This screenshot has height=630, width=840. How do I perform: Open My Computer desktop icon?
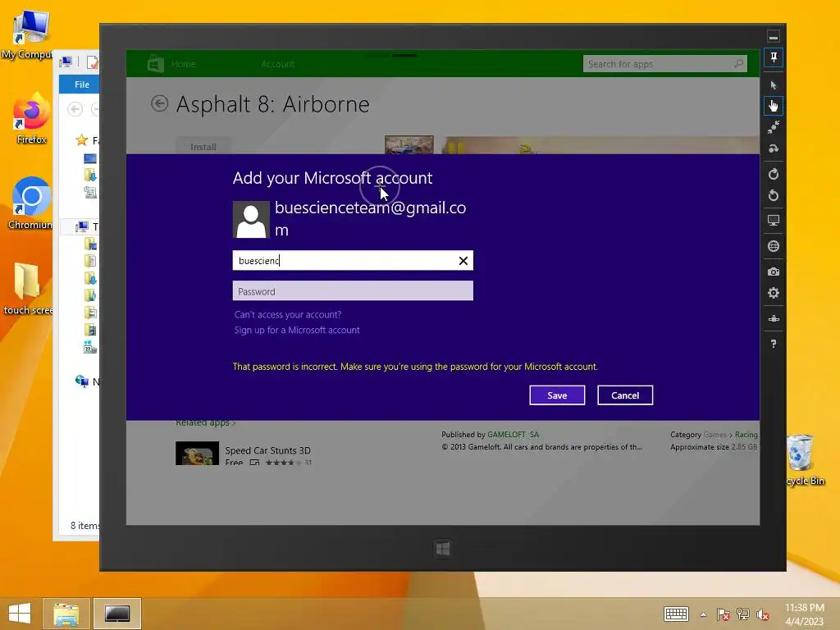[x=30, y=34]
